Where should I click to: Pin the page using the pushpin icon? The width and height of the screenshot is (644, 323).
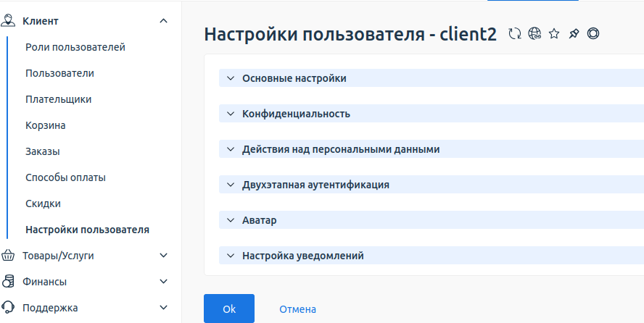(x=574, y=34)
